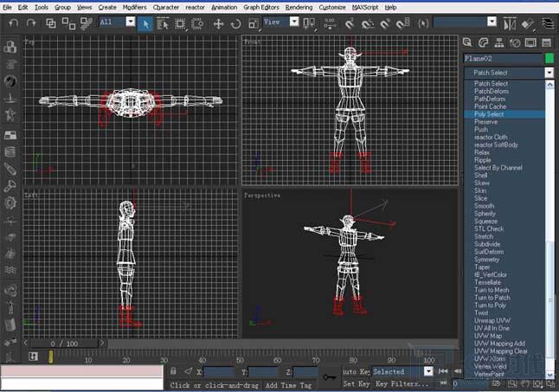Click the time slider right arrow

click(102, 343)
